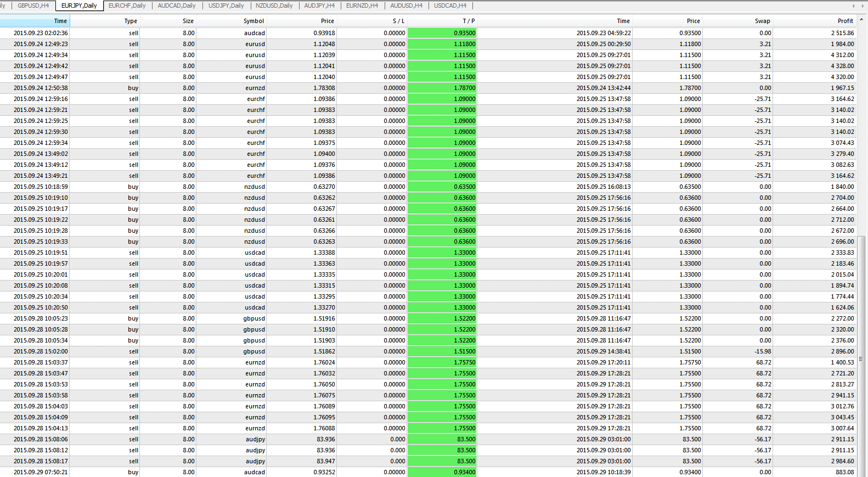Sort by the T / P column header
The height and width of the screenshot is (477, 868).
point(442,21)
